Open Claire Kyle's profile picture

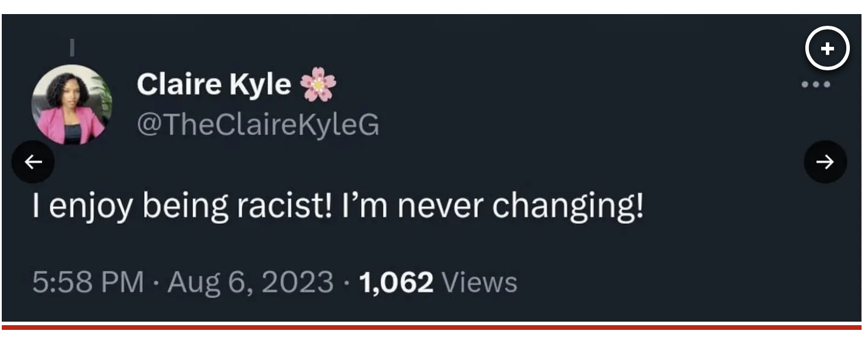pos(71,105)
